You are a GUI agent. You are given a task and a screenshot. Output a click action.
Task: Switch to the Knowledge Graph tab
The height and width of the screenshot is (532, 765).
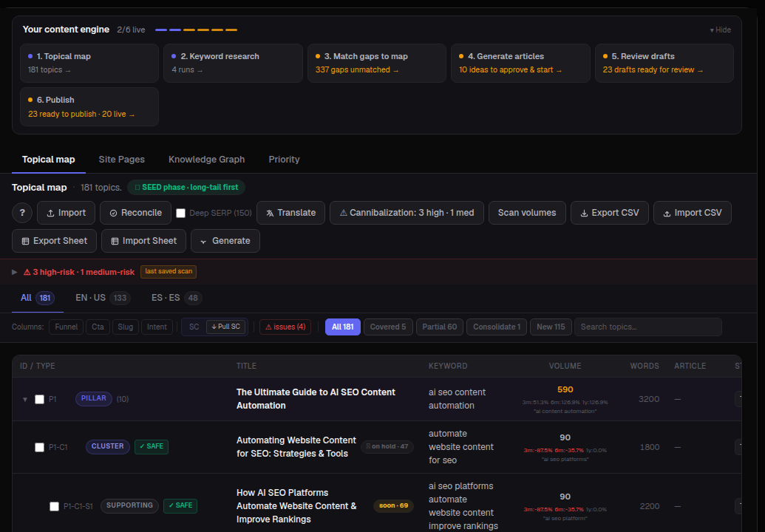click(206, 160)
